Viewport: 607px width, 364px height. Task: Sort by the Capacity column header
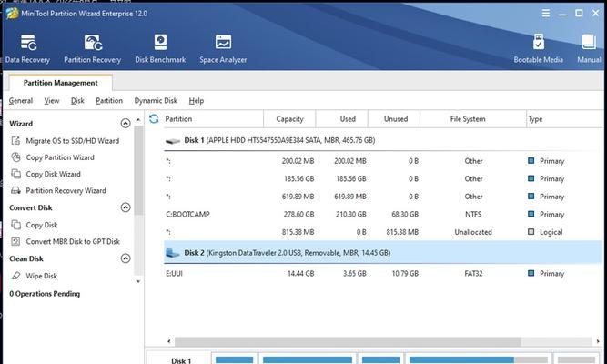[289, 119]
